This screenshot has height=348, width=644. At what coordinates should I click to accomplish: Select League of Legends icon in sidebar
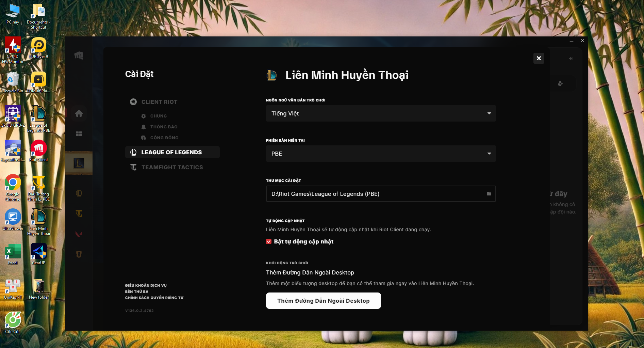pyautogui.click(x=79, y=193)
